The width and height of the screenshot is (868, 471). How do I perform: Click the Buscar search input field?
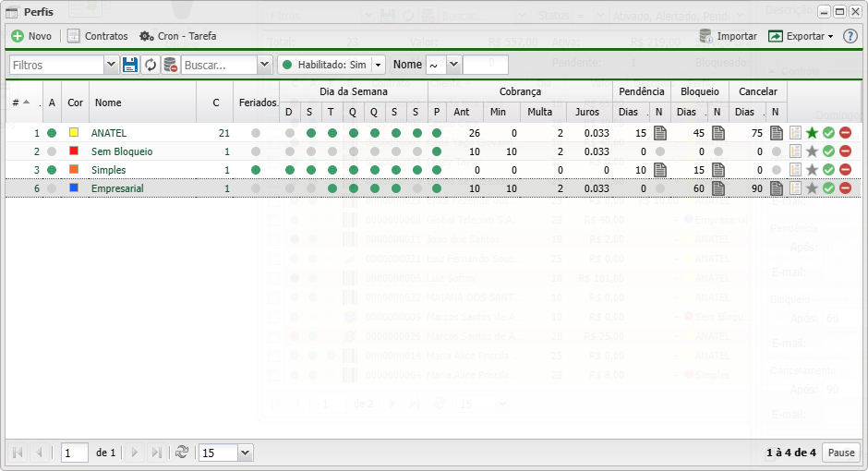[218, 65]
